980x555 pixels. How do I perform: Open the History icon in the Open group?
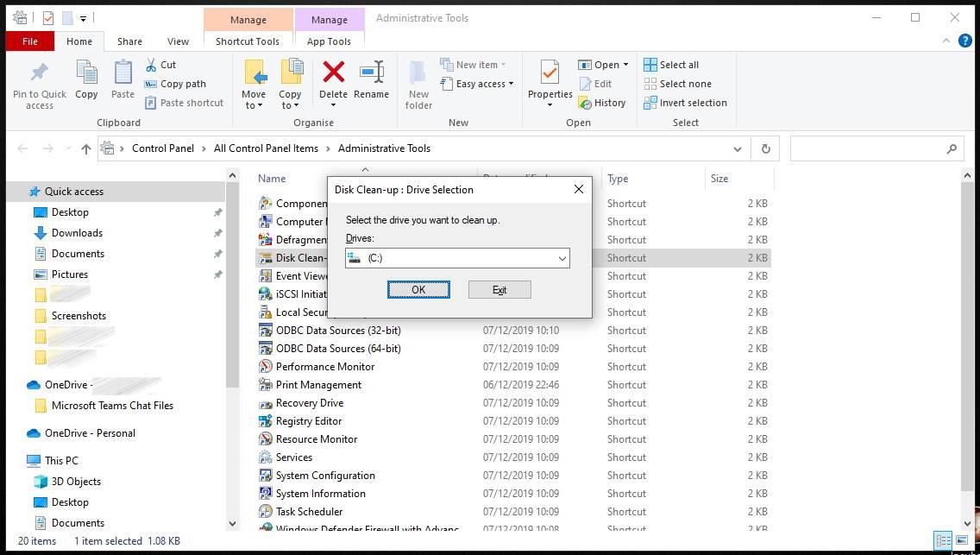tap(602, 103)
